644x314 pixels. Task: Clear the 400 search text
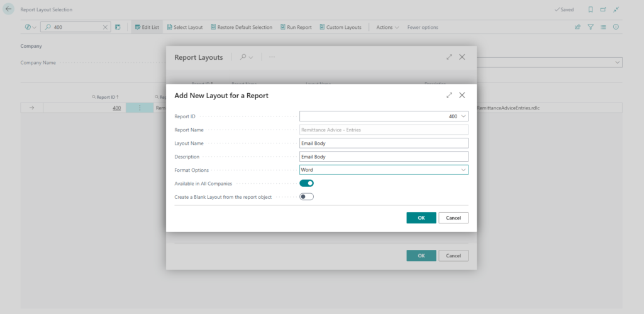tap(105, 27)
